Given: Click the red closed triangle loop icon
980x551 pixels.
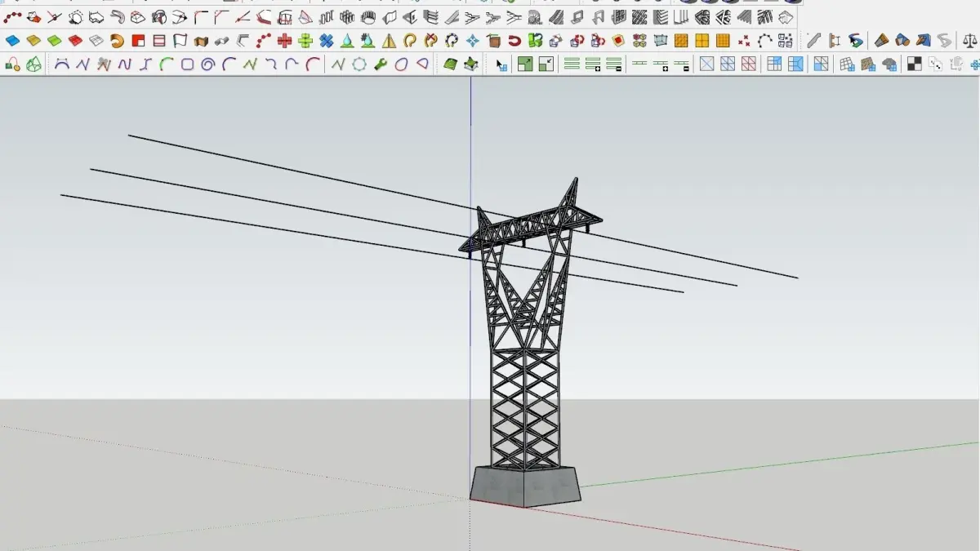Looking at the screenshot, I should coord(422,64).
